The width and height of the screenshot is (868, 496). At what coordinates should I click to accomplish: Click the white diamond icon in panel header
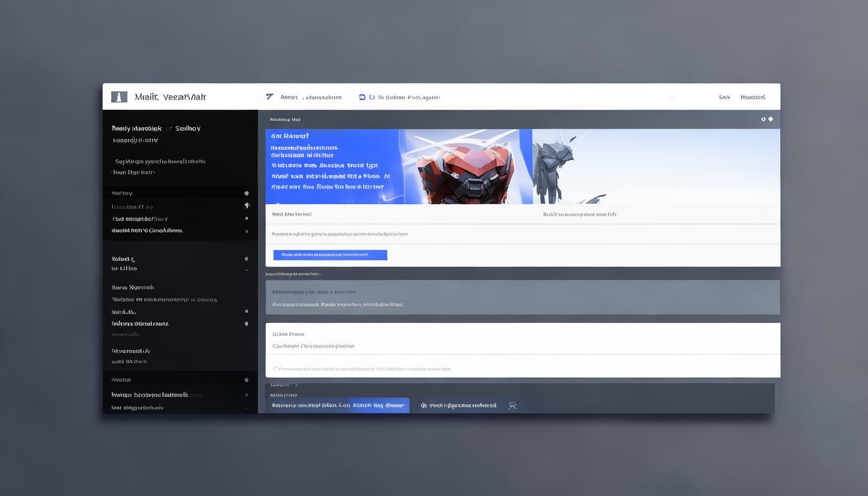coord(770,119)
